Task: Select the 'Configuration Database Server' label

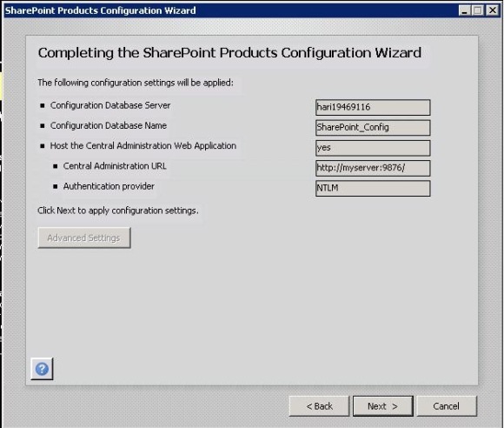Action: (110, 105)
